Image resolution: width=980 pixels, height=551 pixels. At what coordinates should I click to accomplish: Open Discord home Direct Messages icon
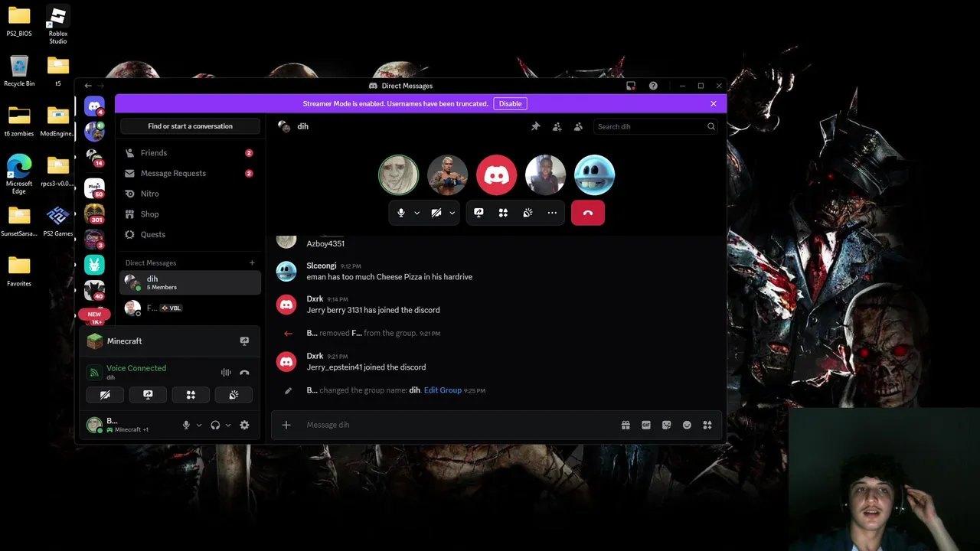tap(94, 106)
